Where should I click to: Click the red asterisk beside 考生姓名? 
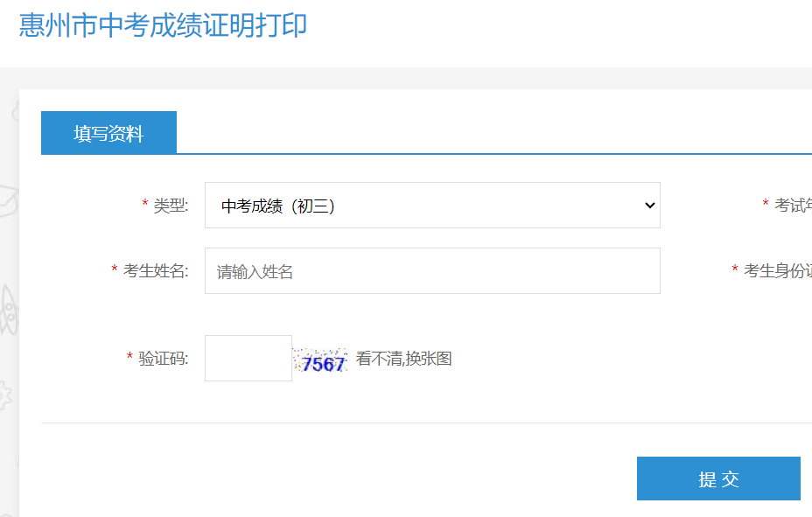(x=115, y=270)
